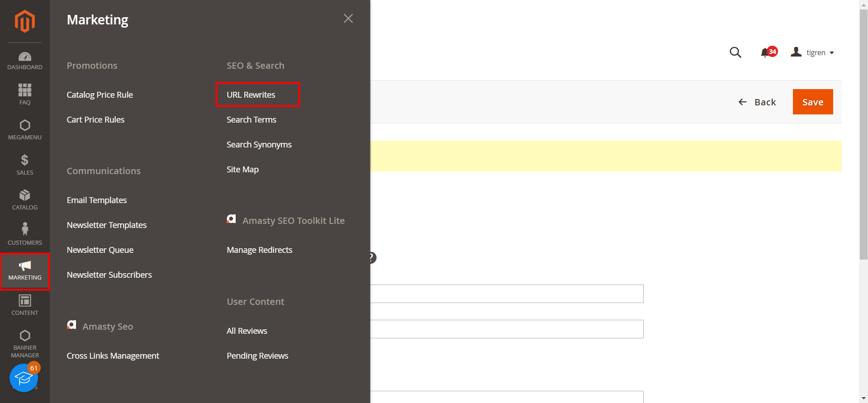Go to Search Synonyms
The height and width of the screenshot is (403, 868).
point(259,144)
